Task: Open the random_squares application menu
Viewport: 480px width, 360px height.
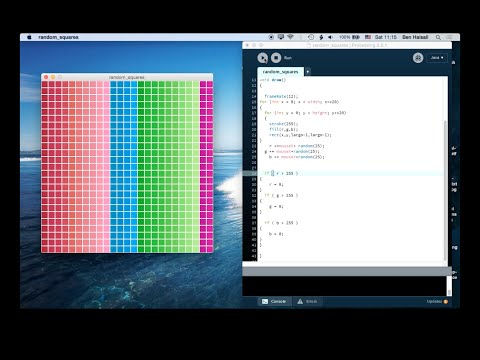Action: click(58, 37)
